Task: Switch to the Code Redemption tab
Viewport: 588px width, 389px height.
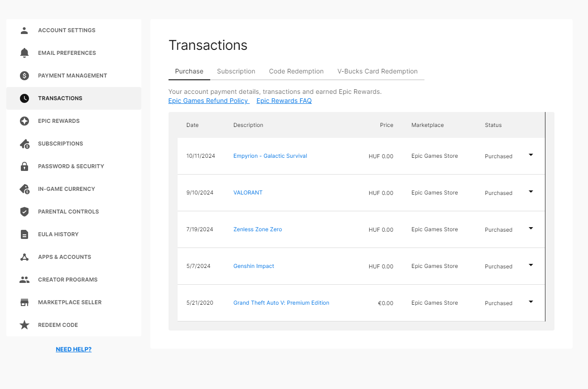Action: point(296,71)
